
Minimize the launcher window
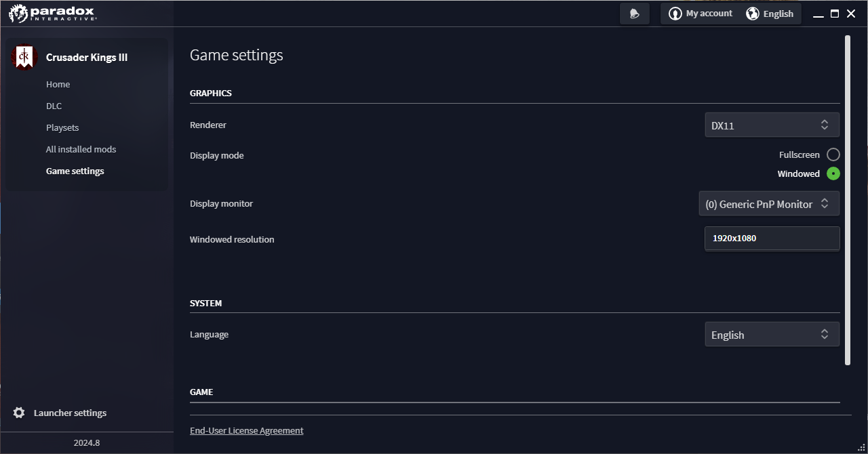[x=818, y=14]
